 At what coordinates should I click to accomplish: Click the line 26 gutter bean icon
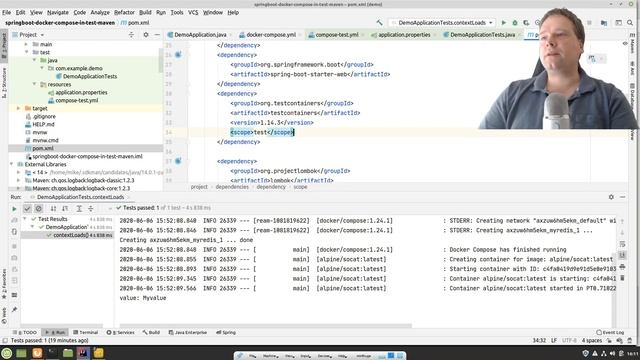pos(178,55)
